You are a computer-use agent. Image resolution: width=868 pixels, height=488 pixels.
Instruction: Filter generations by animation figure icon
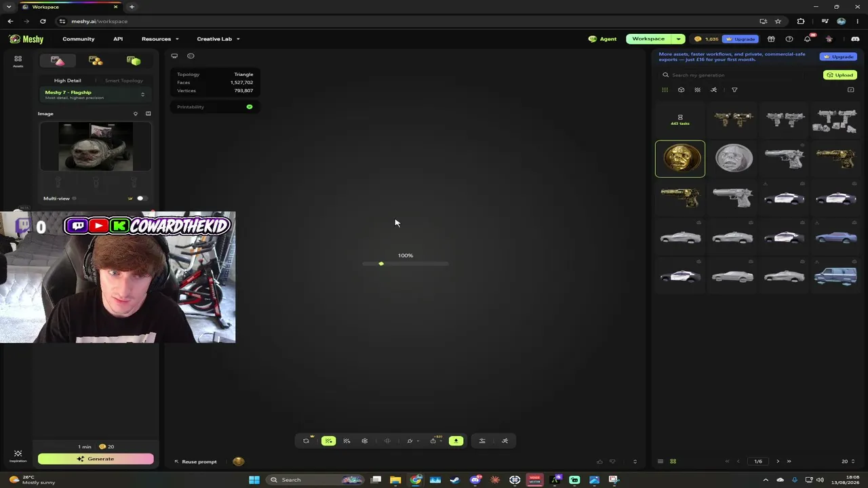[714, 90]
